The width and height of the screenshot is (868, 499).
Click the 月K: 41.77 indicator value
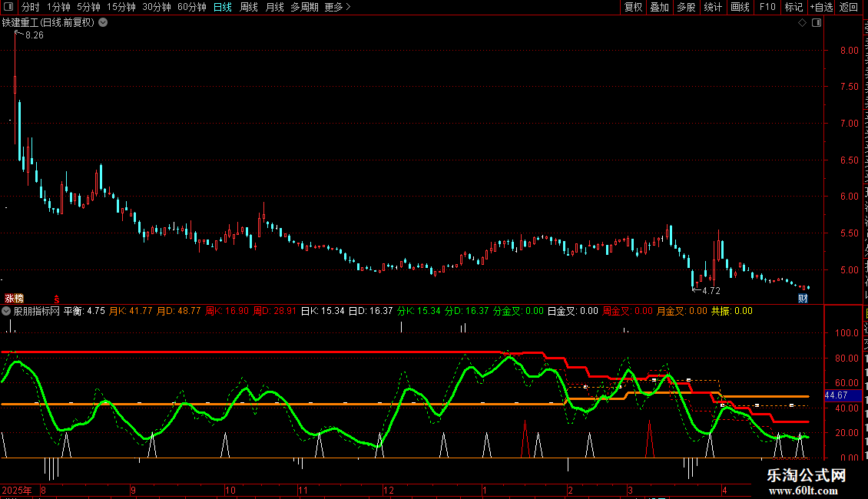pyautogui.click(x=131, y=311)
